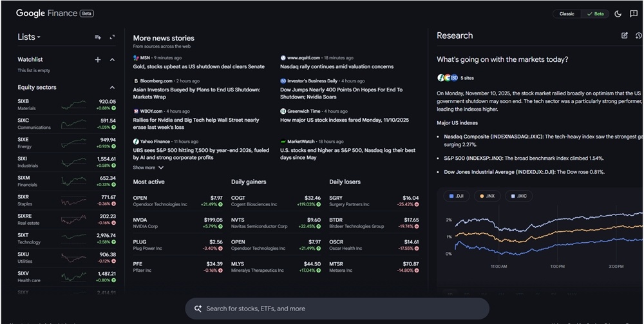Switch to the Classic version
This screenshot has width=644, height=324.
coord(567,14)
